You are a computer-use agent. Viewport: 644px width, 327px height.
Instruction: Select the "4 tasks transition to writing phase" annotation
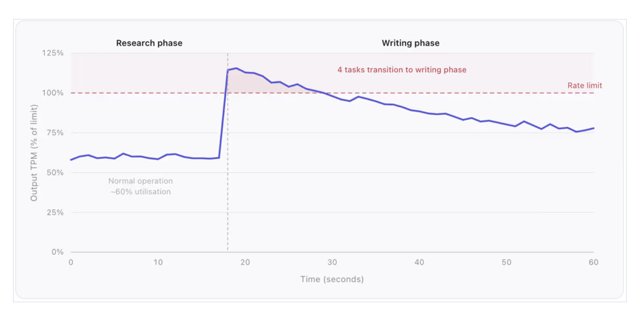point(402,70)
